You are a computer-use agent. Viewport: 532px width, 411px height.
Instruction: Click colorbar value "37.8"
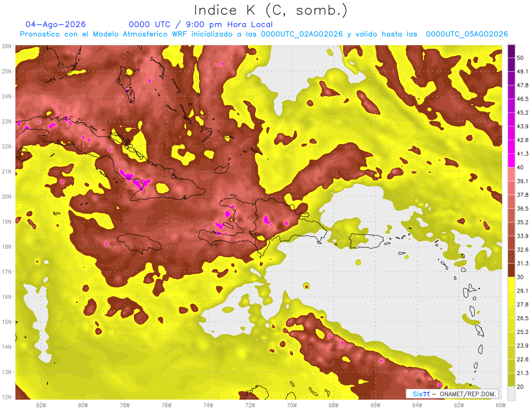[523, 195]
